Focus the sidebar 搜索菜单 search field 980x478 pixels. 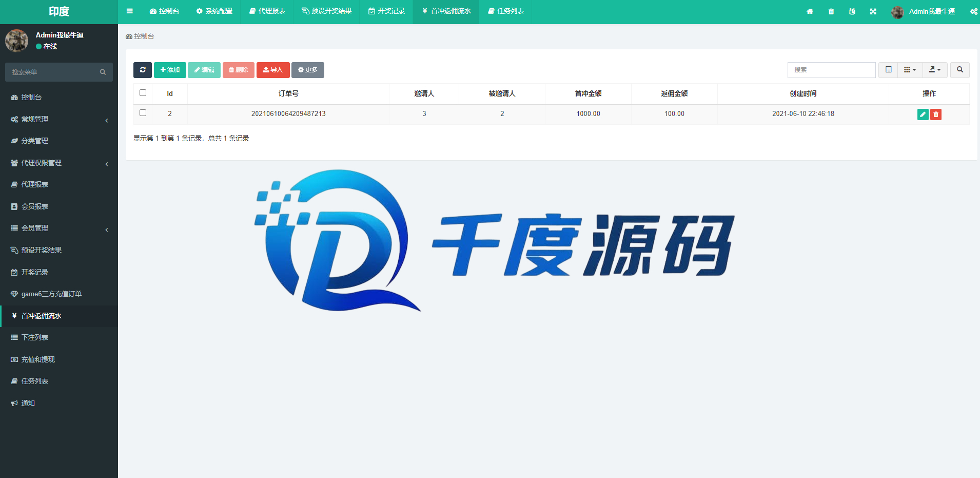click(51, 72)
